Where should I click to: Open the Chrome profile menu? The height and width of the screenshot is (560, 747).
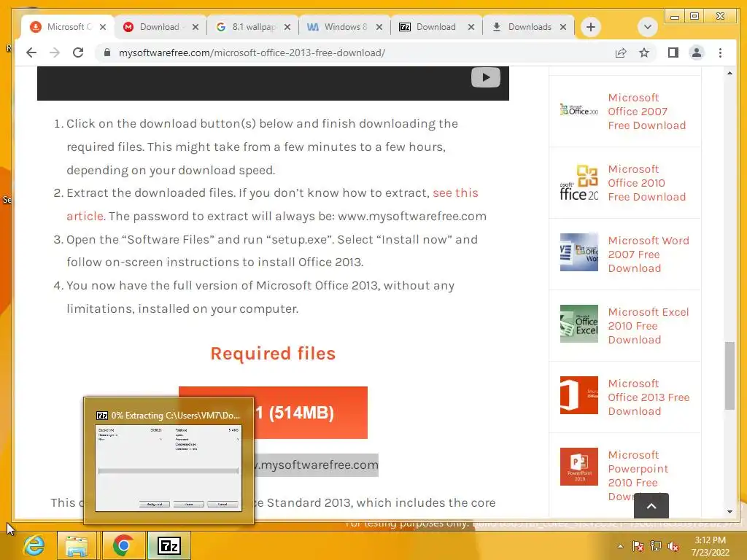coord(697,52)
